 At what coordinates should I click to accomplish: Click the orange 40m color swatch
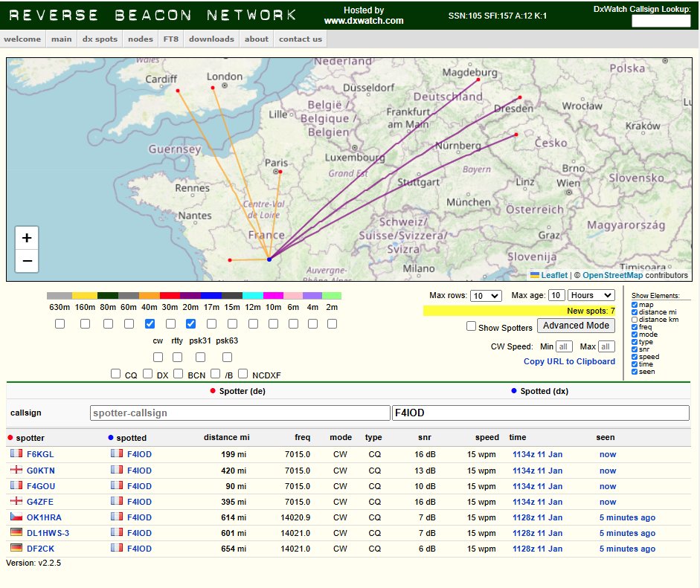pyautogui.click(x=149, y=295)
